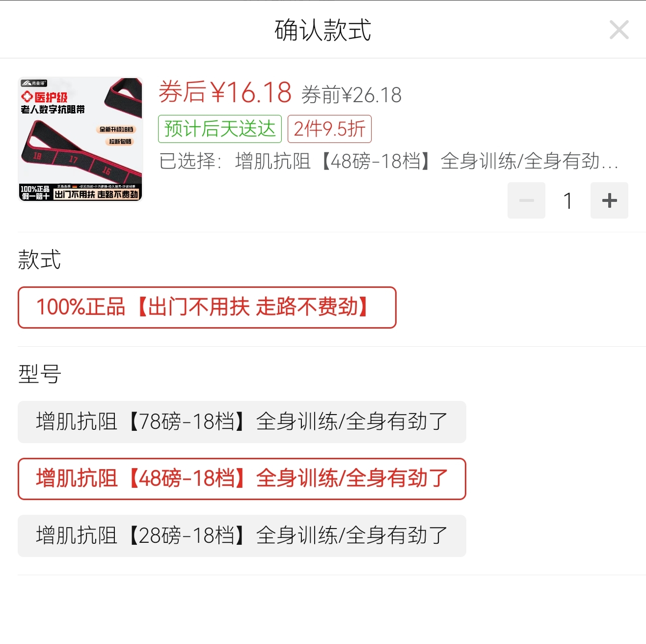Select the 48磅-18档 model option
Screen dimensions: 646x644
(x=242, y=479)
